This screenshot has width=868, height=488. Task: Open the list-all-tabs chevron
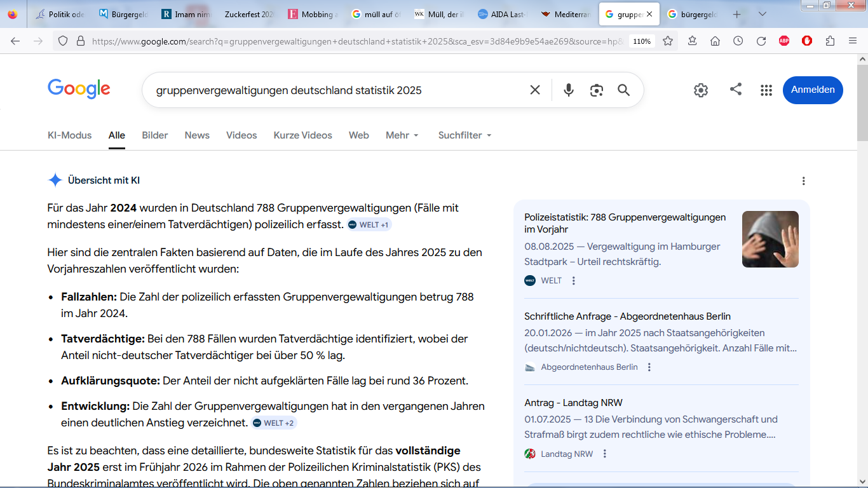coord(763,14)
